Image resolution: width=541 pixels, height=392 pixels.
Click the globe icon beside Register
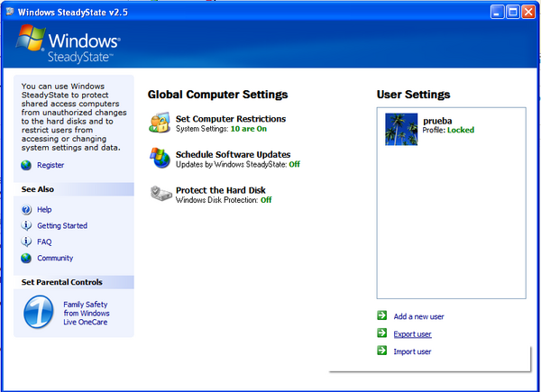tap(26, 165)
